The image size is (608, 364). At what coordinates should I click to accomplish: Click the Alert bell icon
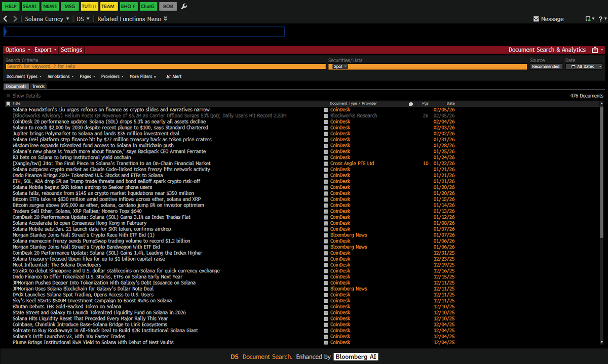tap(168, 76)
